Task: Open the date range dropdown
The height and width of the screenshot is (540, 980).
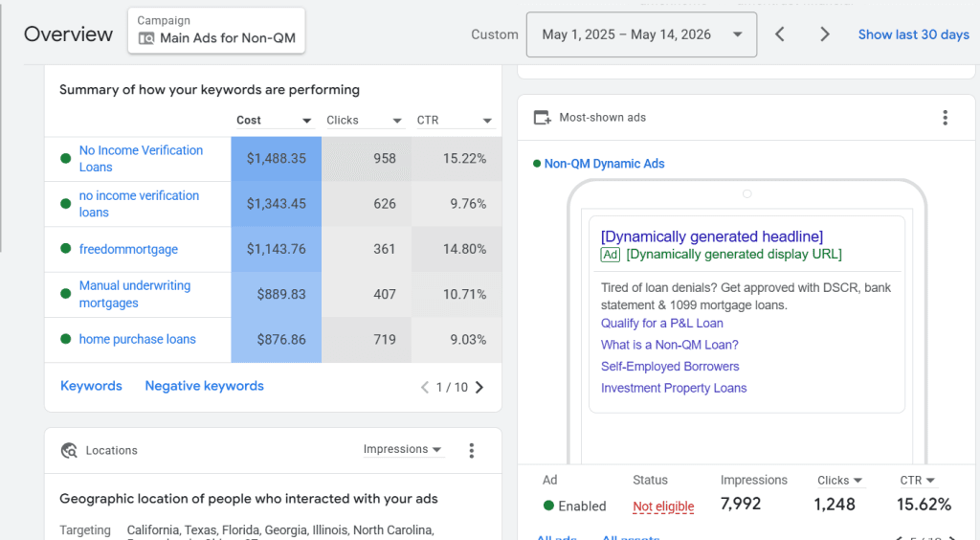Action: coord(641,34)
